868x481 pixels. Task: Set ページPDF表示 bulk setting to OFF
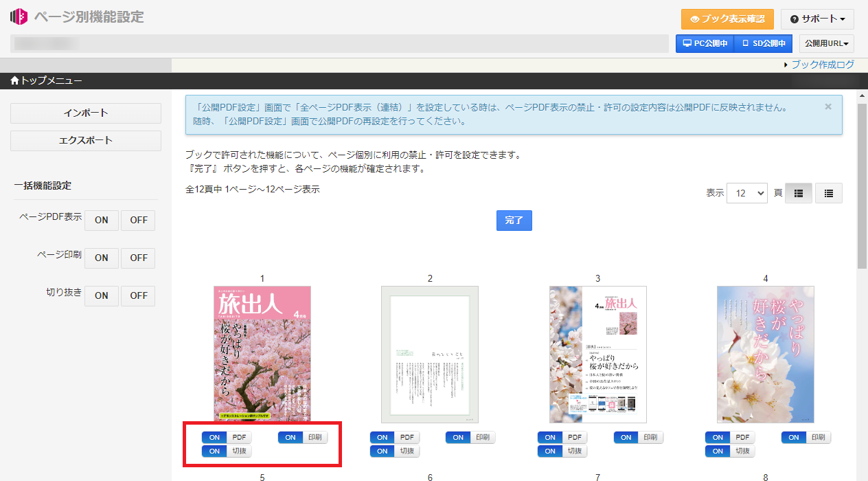coord(139,221)
